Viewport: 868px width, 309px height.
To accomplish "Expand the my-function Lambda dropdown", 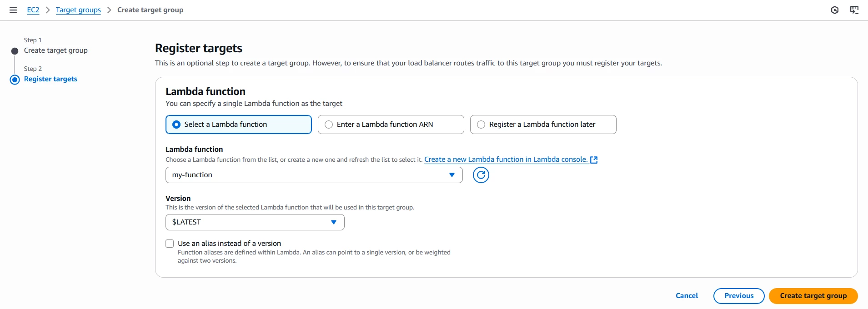I will [314, 175].
